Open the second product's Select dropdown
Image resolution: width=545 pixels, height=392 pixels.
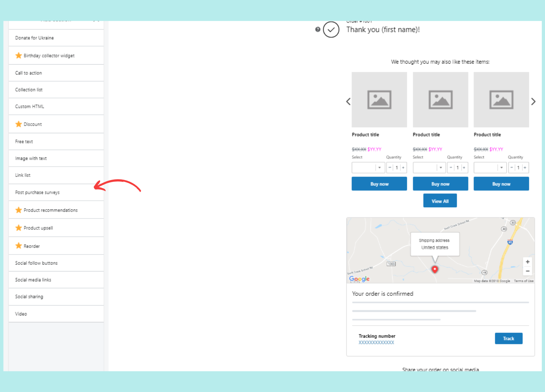click(x=429, y=168)
